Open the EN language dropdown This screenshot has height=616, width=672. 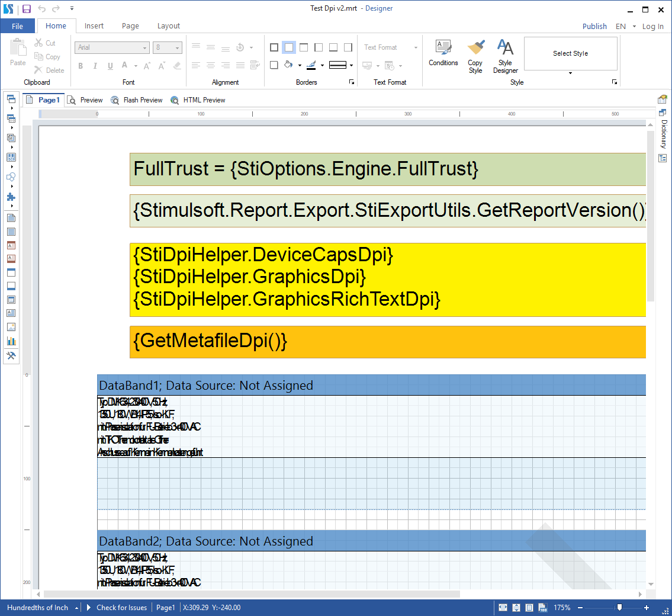[x=626, y=26]
